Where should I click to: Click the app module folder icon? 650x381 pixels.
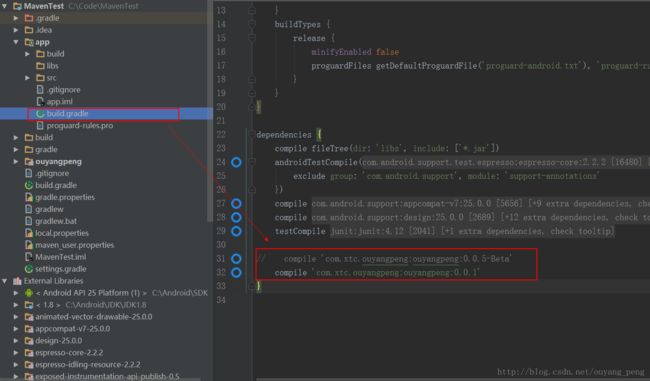pyautogui.click(x=29, y=42)
